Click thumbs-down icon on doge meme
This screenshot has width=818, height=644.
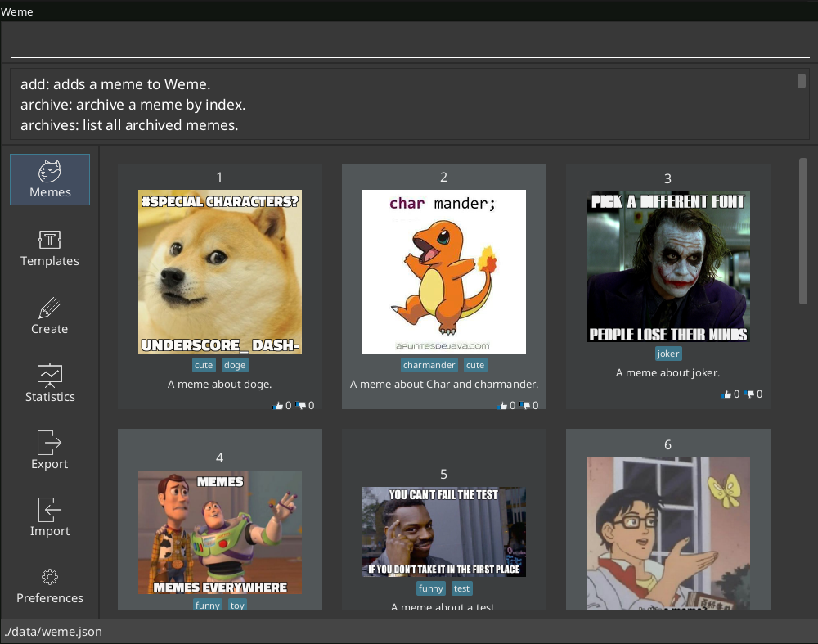[301, 406]
